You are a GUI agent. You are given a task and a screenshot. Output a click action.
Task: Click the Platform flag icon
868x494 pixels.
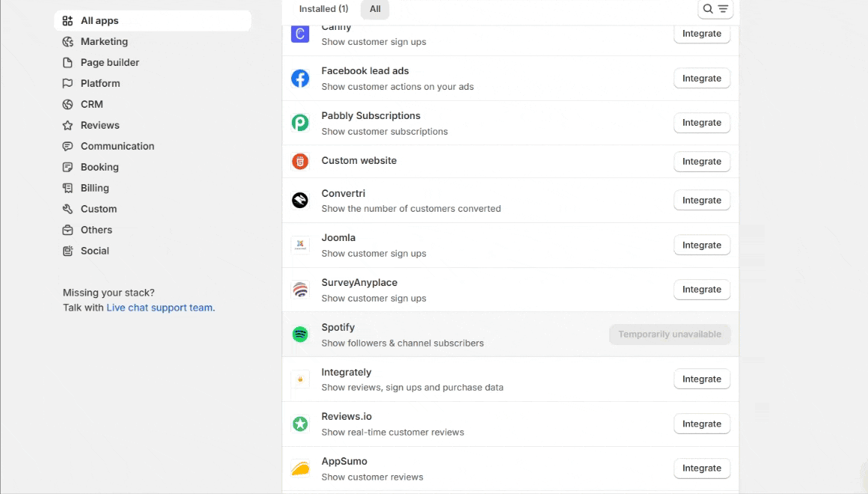click(67, 84)
